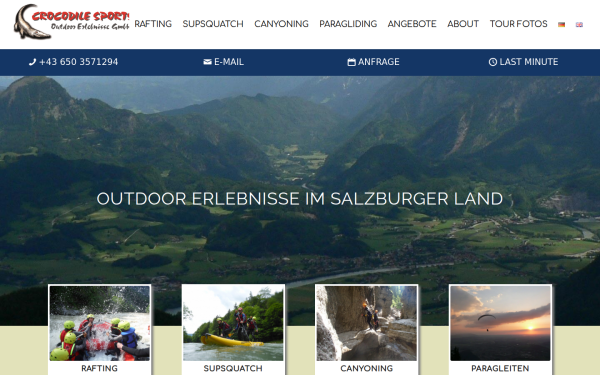Open the SUPSQUATCH menu item
This screenshot has width=600, height=375.
point(213,24)
